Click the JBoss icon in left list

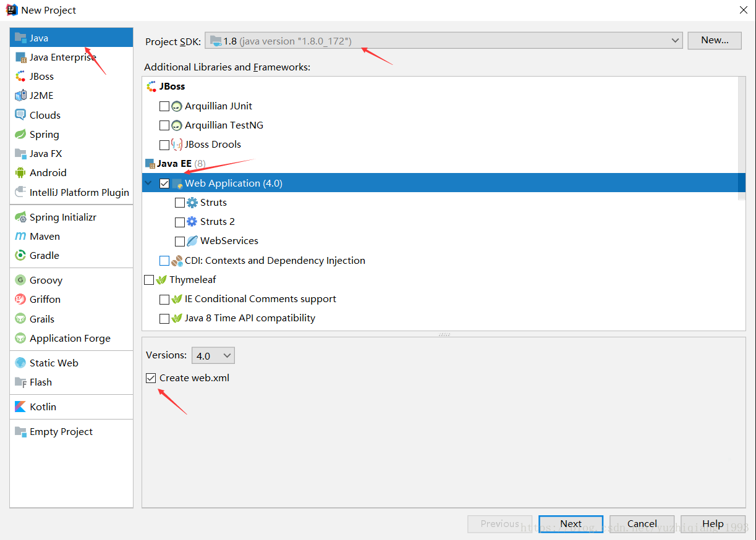point(20,76)
